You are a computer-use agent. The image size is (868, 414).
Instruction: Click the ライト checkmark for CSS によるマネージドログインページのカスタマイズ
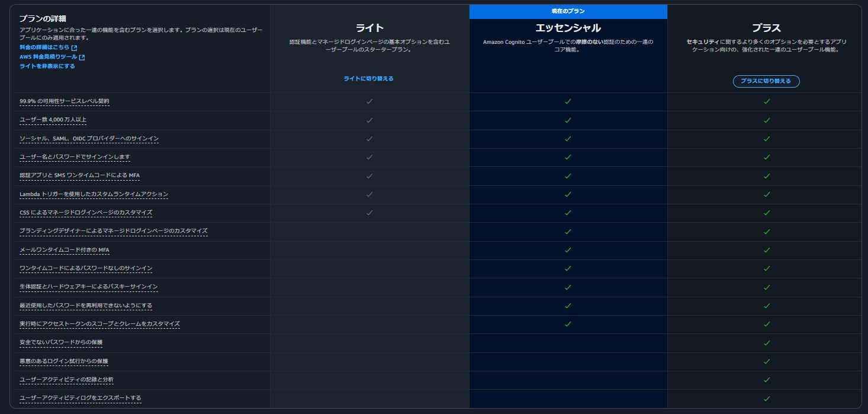tap(369, 213)
